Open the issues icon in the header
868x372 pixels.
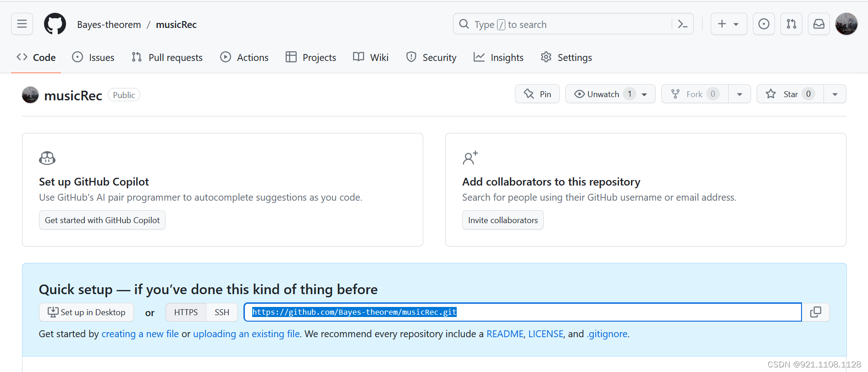tap(764, 24)
